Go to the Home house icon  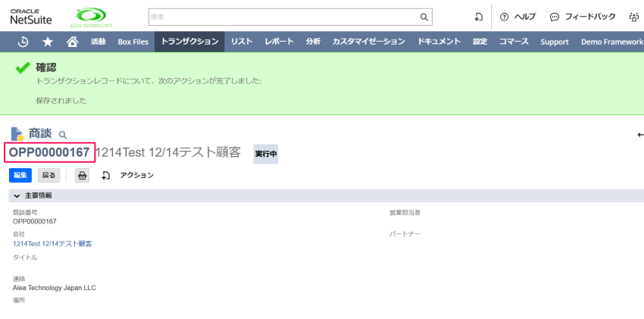72,42
